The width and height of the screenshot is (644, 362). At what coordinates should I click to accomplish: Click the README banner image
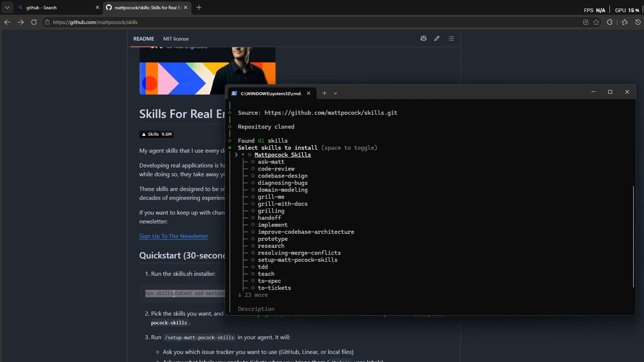(x=207, y=71)
